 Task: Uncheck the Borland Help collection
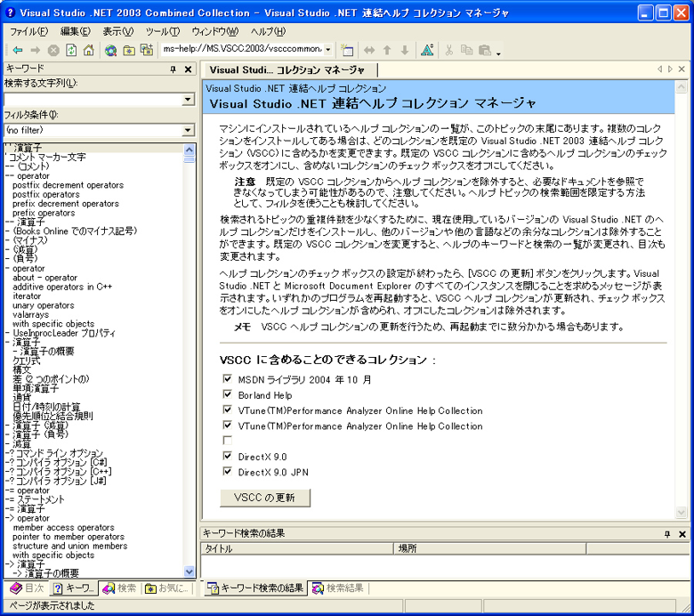point(228,394)
